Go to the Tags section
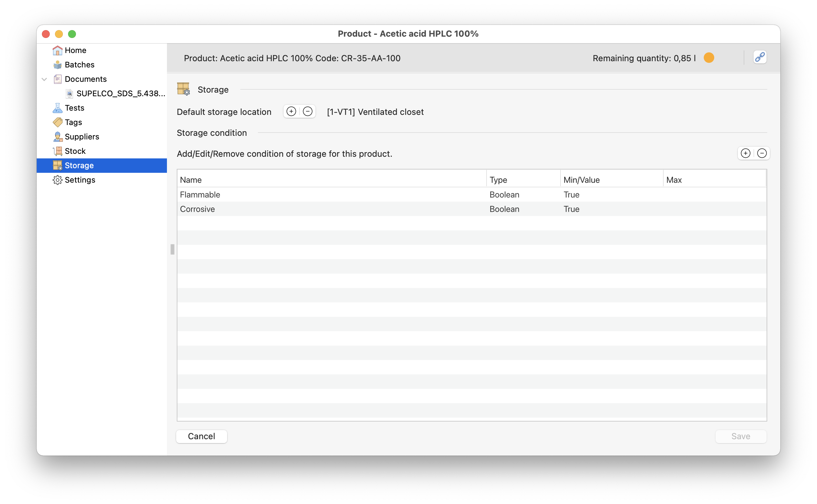 pyautogui.click(x=73, y=122)
